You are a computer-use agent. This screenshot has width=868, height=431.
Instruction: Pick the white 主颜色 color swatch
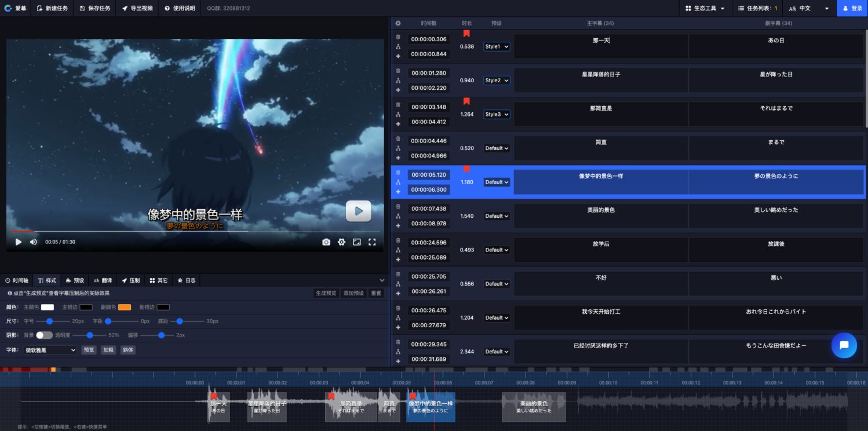pos(48,307)
